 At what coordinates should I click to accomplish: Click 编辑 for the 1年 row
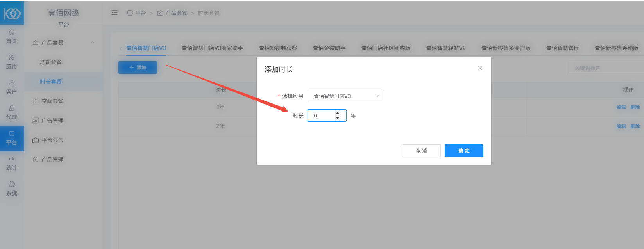621,107
